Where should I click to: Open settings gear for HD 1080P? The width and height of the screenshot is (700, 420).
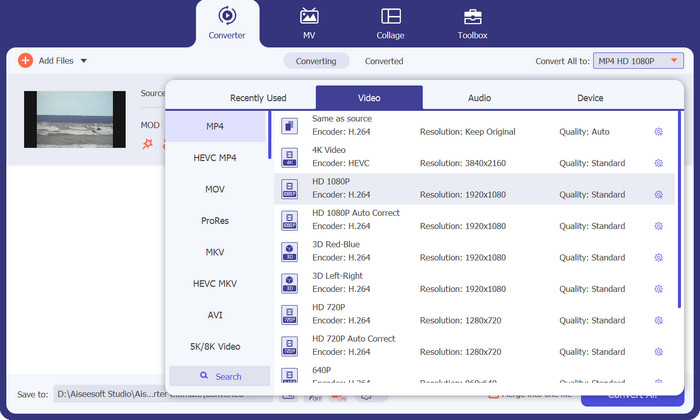[x=658, y=195]
